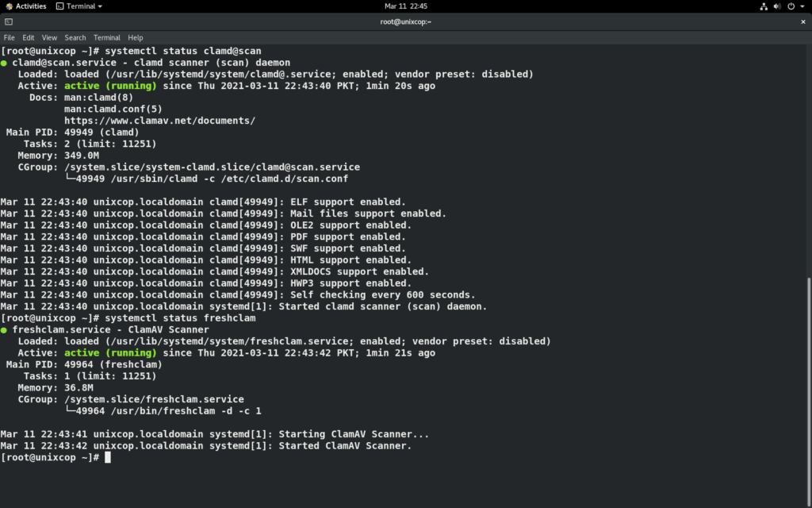Click the network status icon

(764, 6)
